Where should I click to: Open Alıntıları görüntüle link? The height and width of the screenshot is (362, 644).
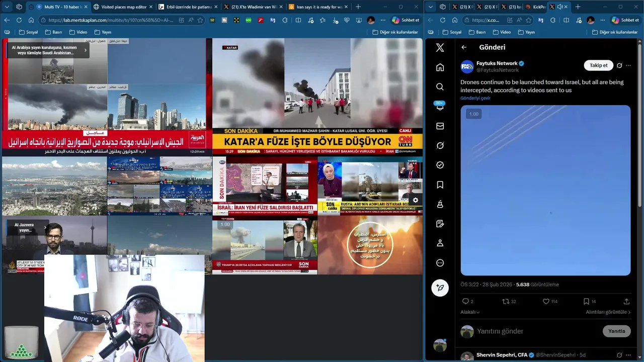[x=608, y=312]
